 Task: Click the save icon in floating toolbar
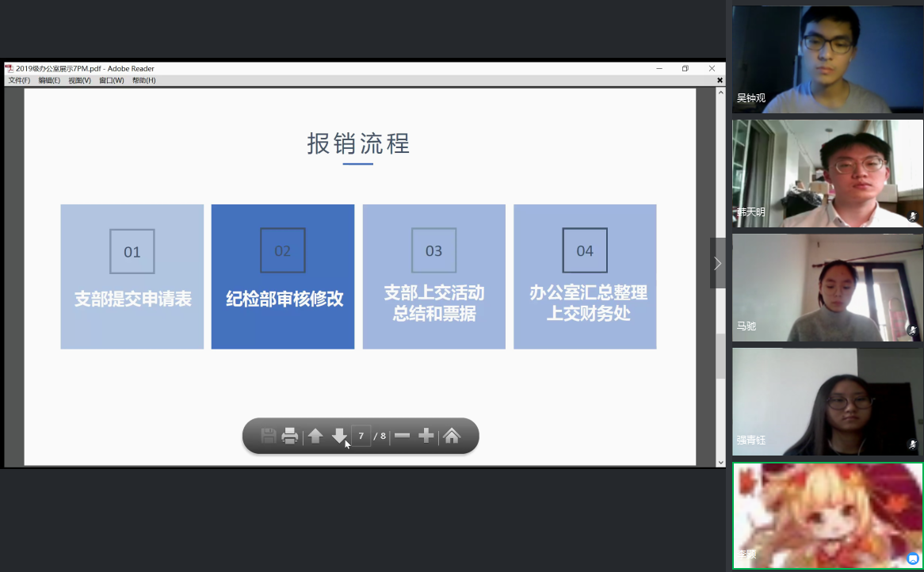[269, 436]
